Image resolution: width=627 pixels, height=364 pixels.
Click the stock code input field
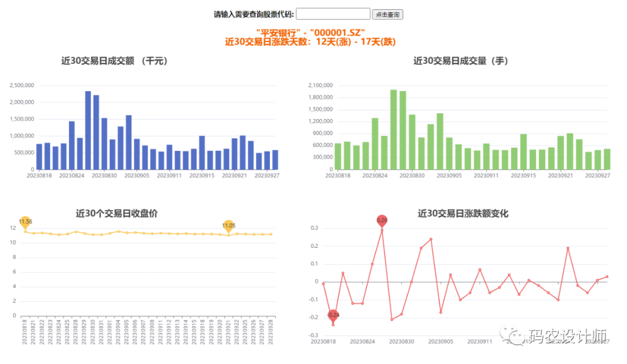coord(333,14)
